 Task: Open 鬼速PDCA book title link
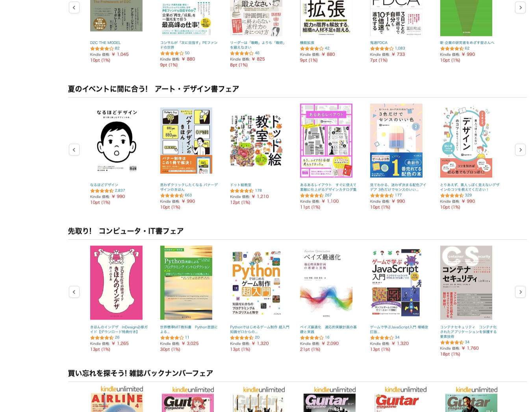(x=378, y=43)
